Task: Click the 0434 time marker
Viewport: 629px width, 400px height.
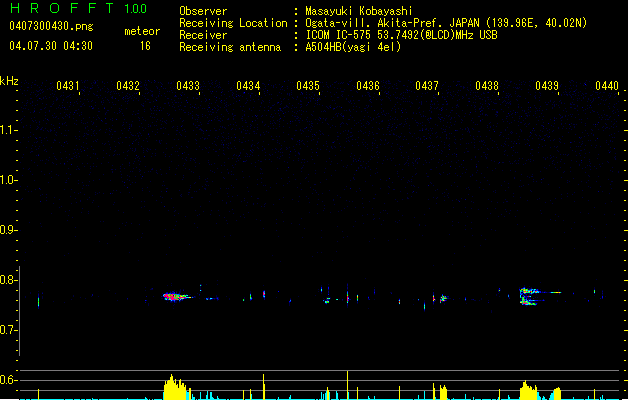Action: 248,85
